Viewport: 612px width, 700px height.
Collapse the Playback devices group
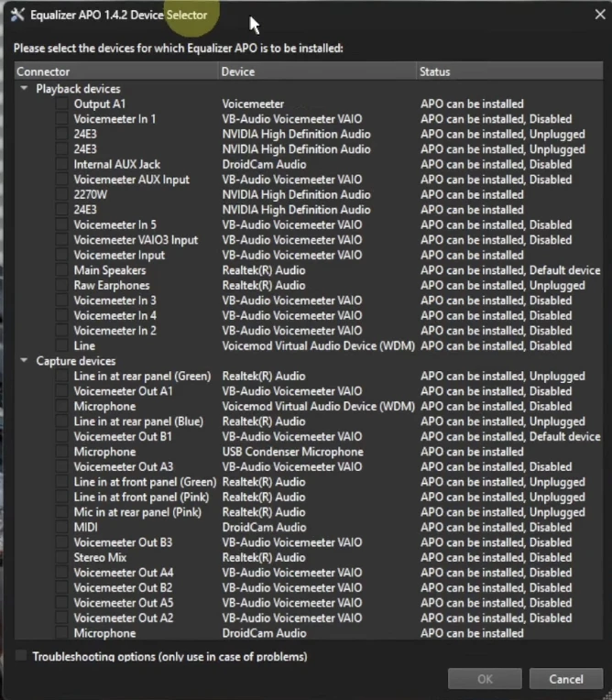[x=25, y=88]
